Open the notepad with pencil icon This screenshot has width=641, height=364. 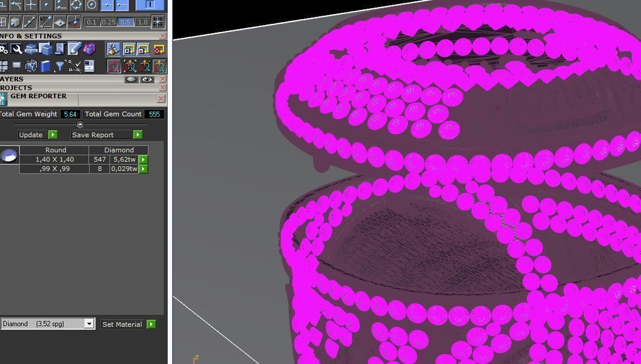[75, 49]
